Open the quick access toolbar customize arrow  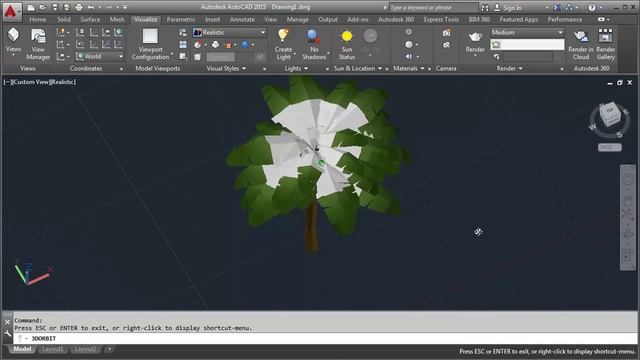coord(125,7)
